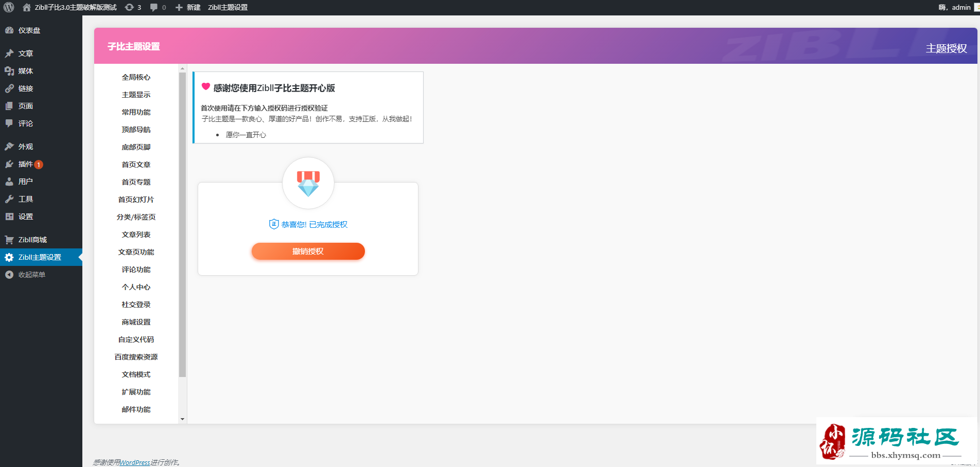Click the 评论 comment icon in sidebar
980x467 pixels.
click(x=9, y=123)
